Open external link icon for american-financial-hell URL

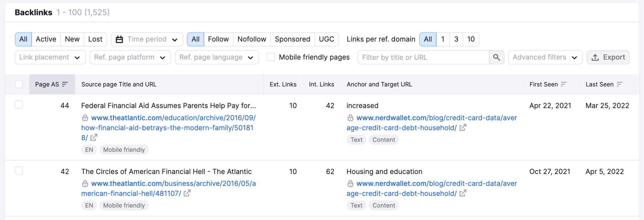tap(187, 193)
